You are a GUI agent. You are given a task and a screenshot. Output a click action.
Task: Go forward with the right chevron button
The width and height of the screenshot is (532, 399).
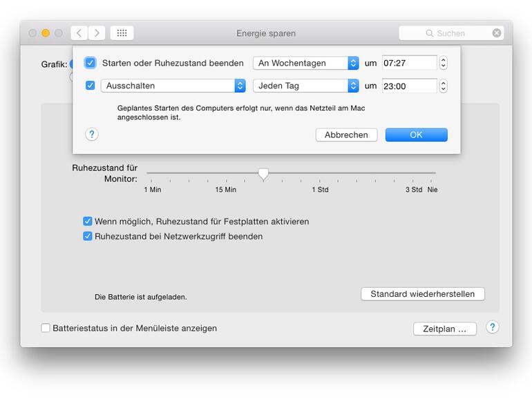point(97,33)
